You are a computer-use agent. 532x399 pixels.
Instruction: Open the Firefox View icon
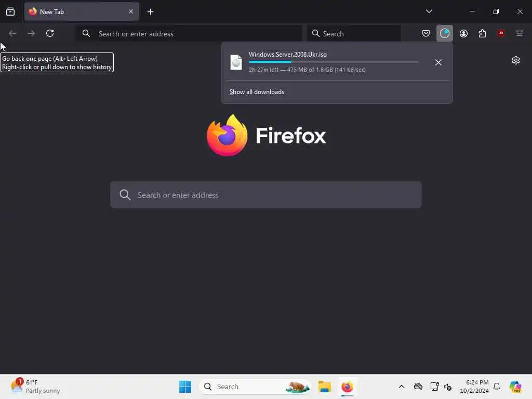coord(10,11)
